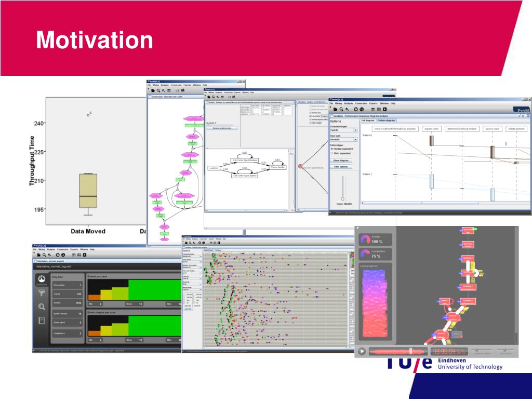Screen dimensions: 532x399
Task: Select Flexible equivalent pattern type radio
Action: click(332, 149)
